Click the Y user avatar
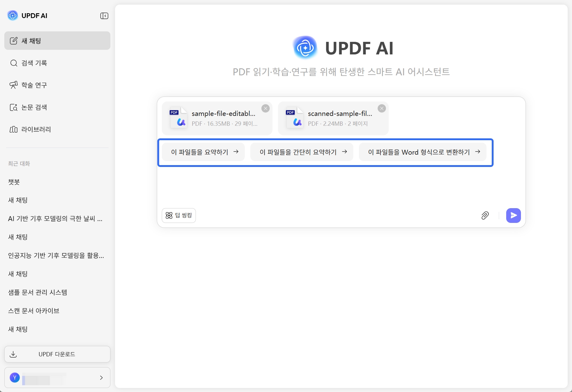The image size is (572, 392). coord(15,378)
